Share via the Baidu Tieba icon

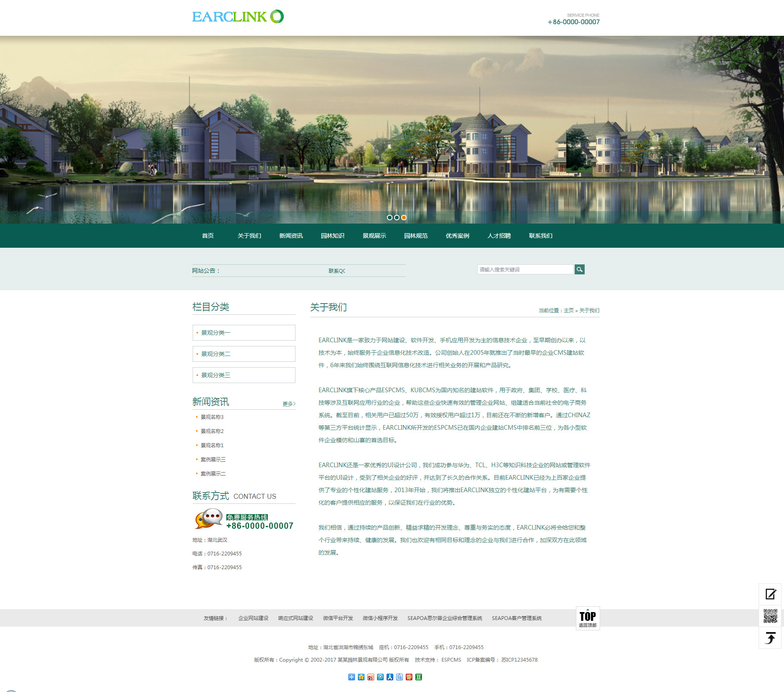point(399,677)
